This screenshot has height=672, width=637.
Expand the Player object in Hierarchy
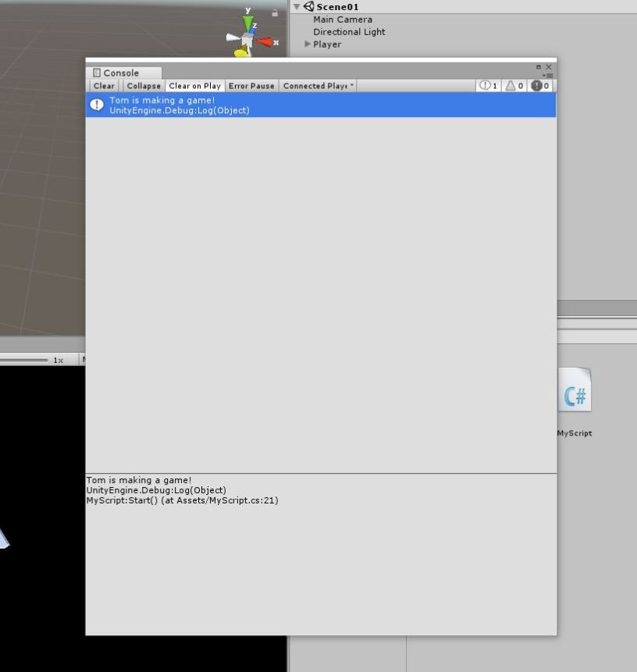coord(308,44)
